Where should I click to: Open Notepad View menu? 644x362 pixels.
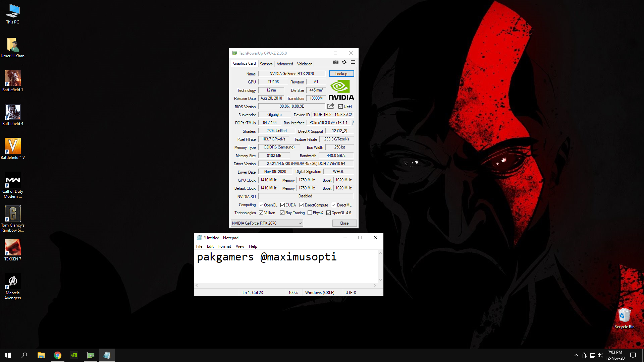pos(240,246)
